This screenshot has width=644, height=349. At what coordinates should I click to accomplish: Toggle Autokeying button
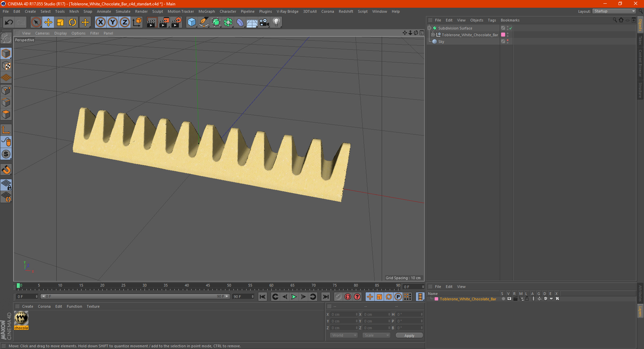tap(348, 297)
